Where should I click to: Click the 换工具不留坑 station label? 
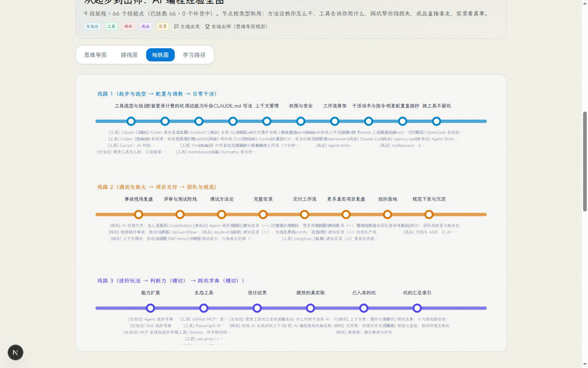click(x=437, y=106)
